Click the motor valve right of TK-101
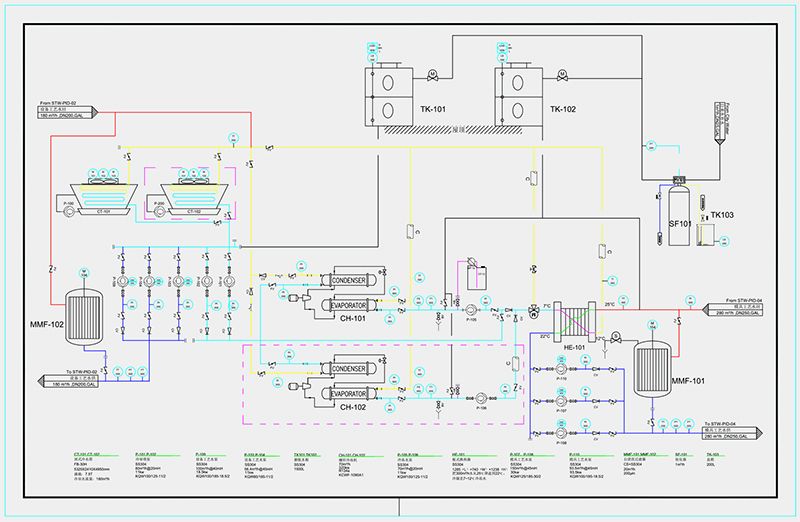Screen dimensions: 800x522 432,74
